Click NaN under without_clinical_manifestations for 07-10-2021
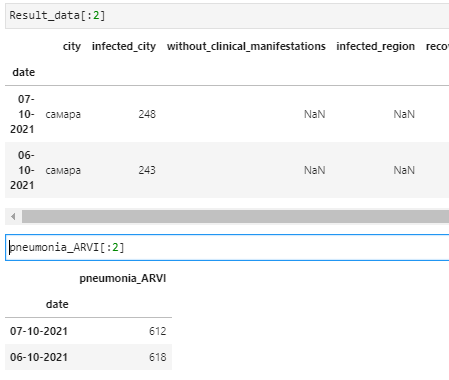 tap(314, 114)
